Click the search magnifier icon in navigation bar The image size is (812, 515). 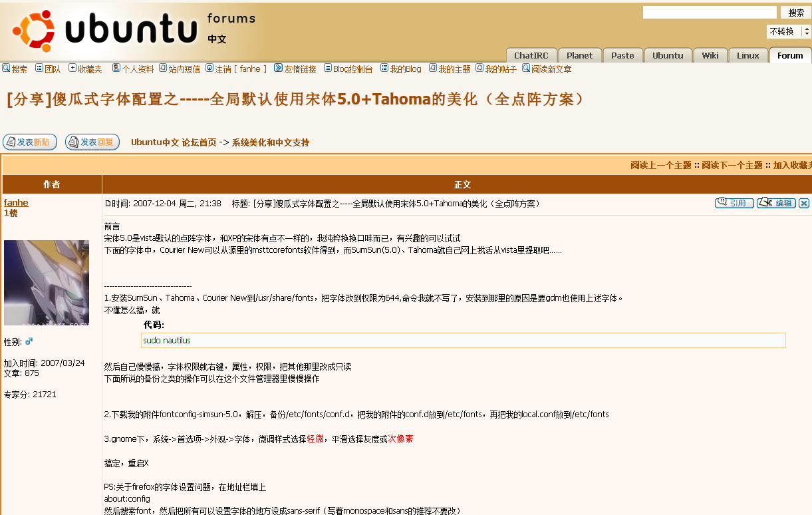click(6, 68)
